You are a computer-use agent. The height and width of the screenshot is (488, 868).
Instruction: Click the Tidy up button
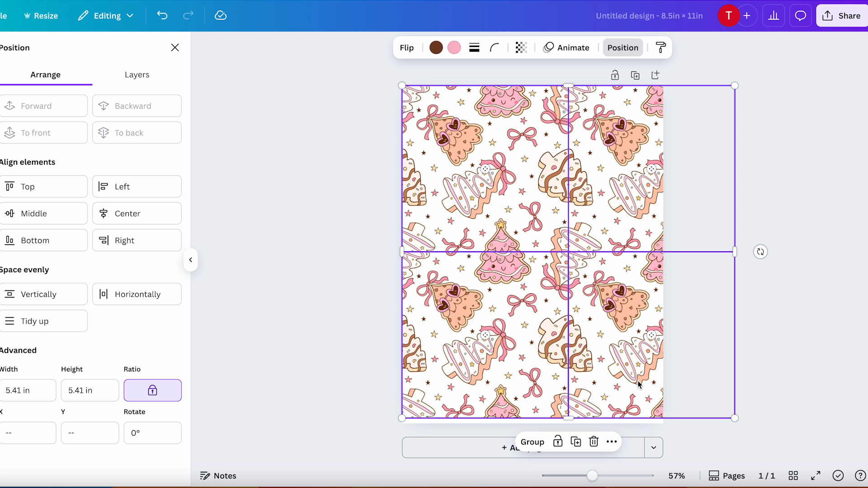tap(44, 321)
